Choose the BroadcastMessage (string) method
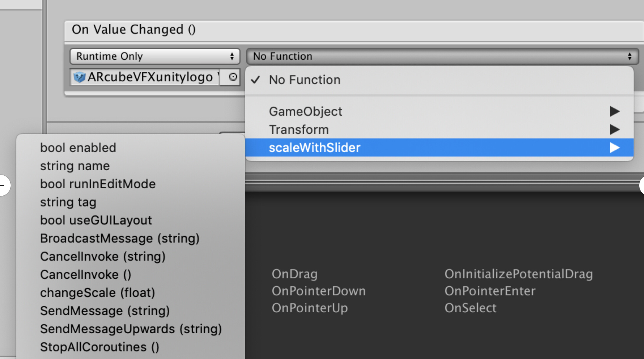This screenshot has height=359, width=644. tap(120, 238)
